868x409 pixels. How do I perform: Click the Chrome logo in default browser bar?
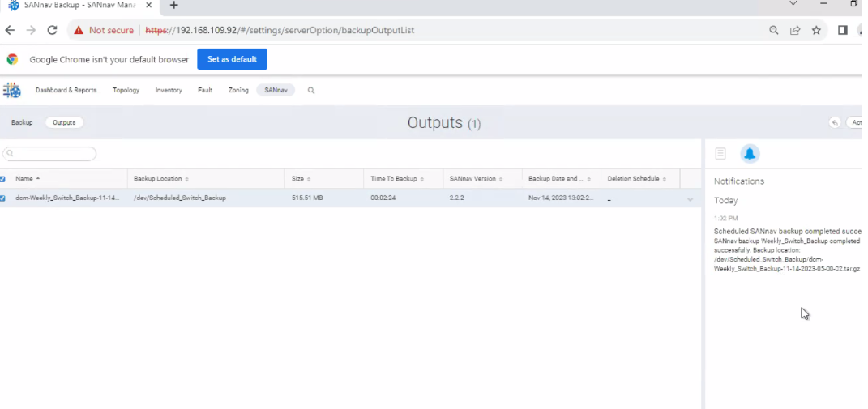coord(12,59)
